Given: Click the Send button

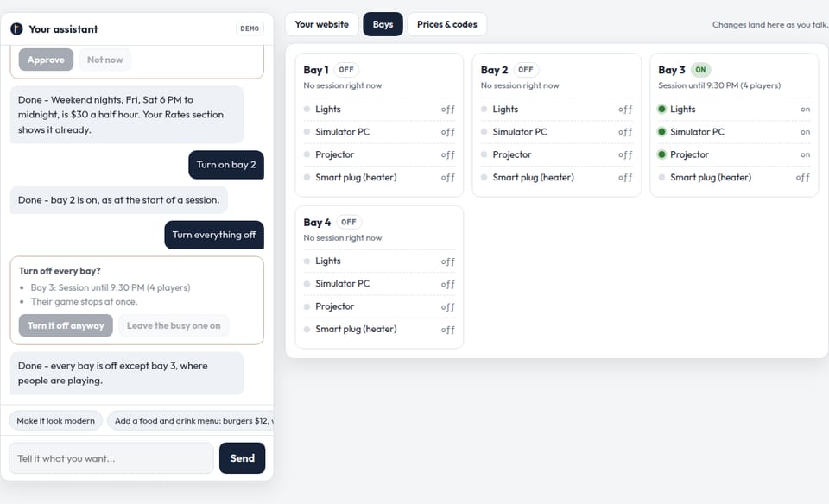Looking at the screenshot, I should click(242, 458).
